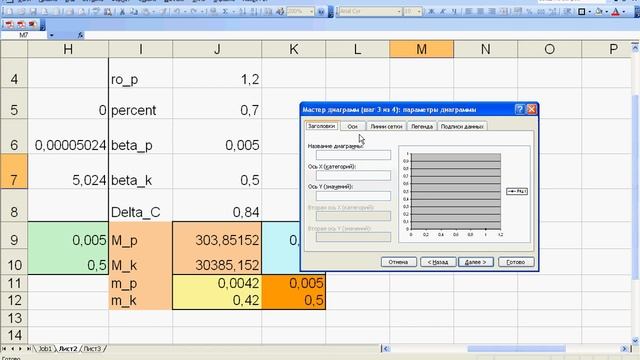Click the second PDF converter icon
This screenshot has width=640, height=360.
21,25
